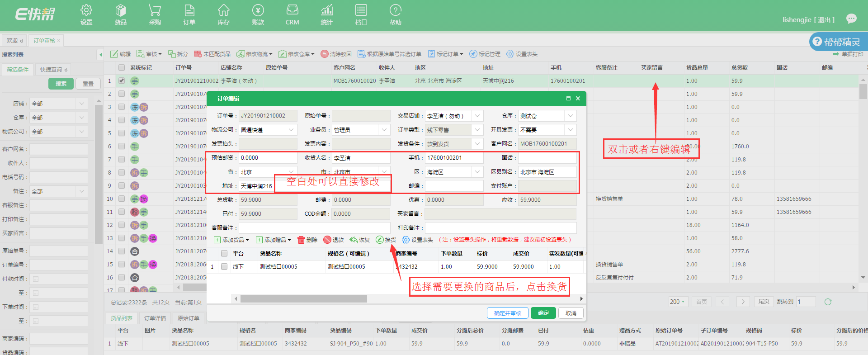This screenshot has width=868, height=355.
Task: Expand the 开具发票 dropdown in dialog
Action: coord(571,130)
